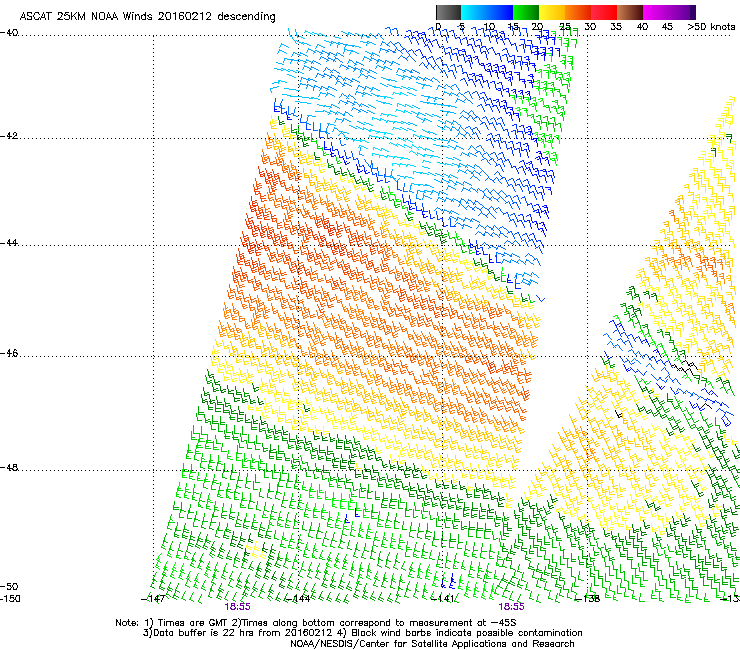The image size is (740, 650).
Task: Click the '30' legend scale label
Action: (590, 26)
